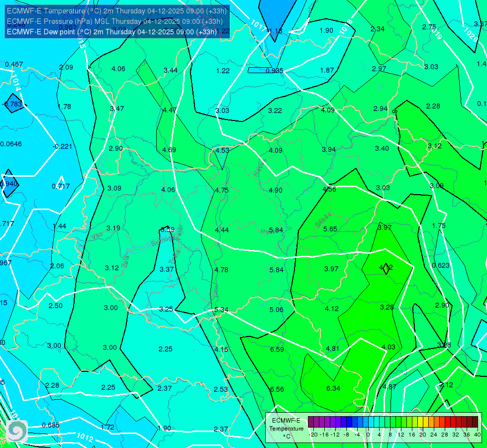Click the '3.59' temperature value
This screenshot has width=487, height=448.
coord(168,229)
